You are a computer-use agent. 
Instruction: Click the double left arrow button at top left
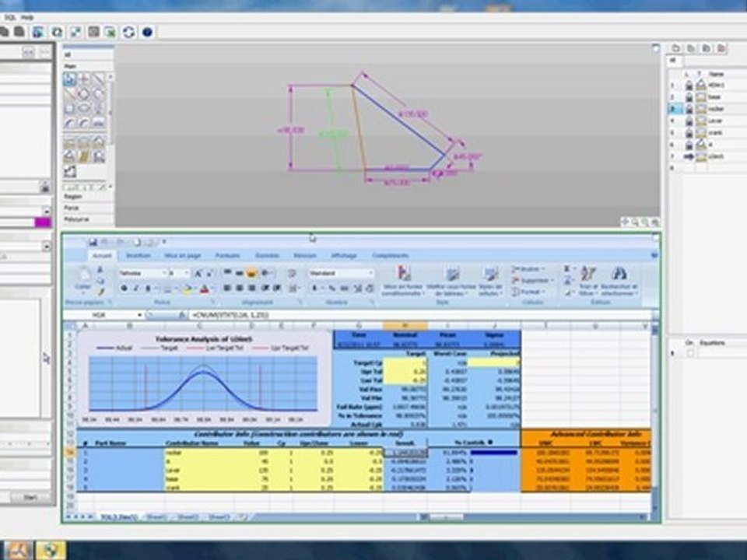[28, 52]
